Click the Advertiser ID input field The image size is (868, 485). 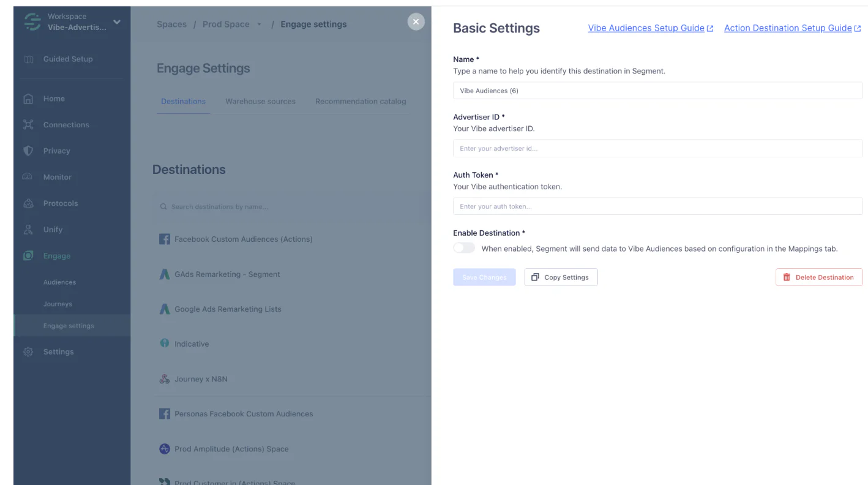coord(658,148)
